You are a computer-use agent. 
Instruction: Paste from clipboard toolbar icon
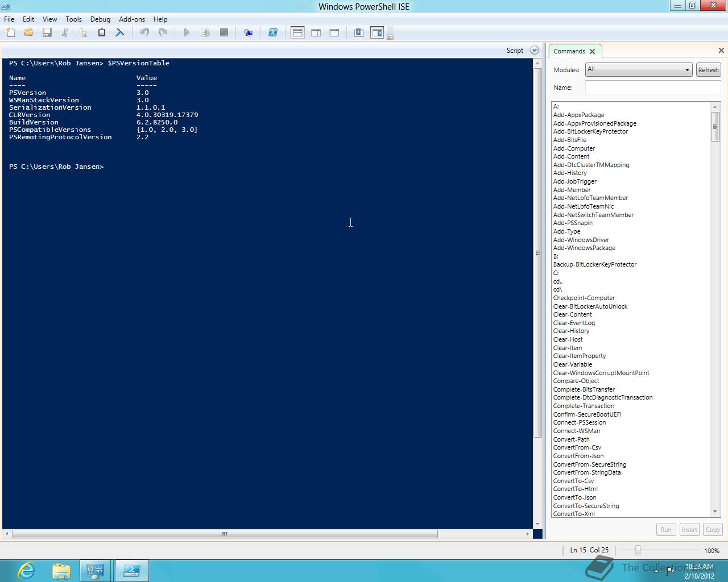[102, 33]
